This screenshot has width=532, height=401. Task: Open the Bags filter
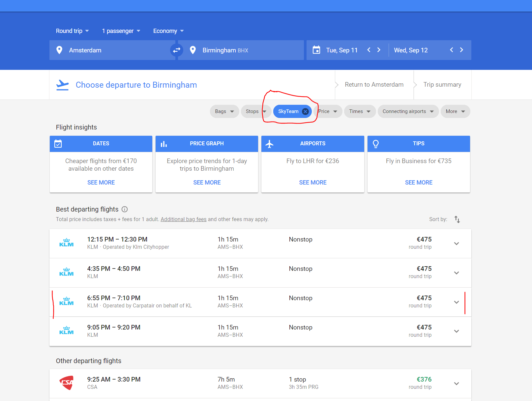click(224, 111)
